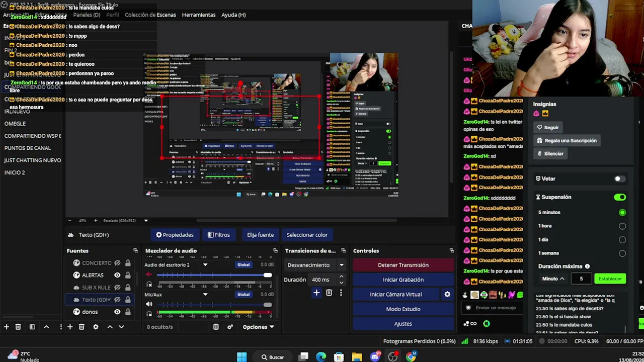This screenshot has width=644, height=362.
Task: Select 1 hora suspension duration
Action: click(x=622, y=226)
